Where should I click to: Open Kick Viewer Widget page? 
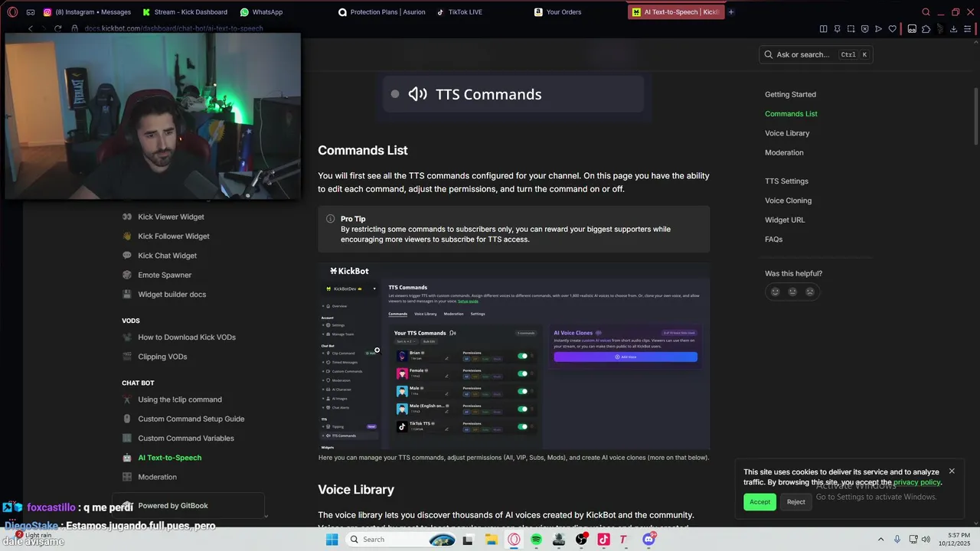(x=171, y=217)
